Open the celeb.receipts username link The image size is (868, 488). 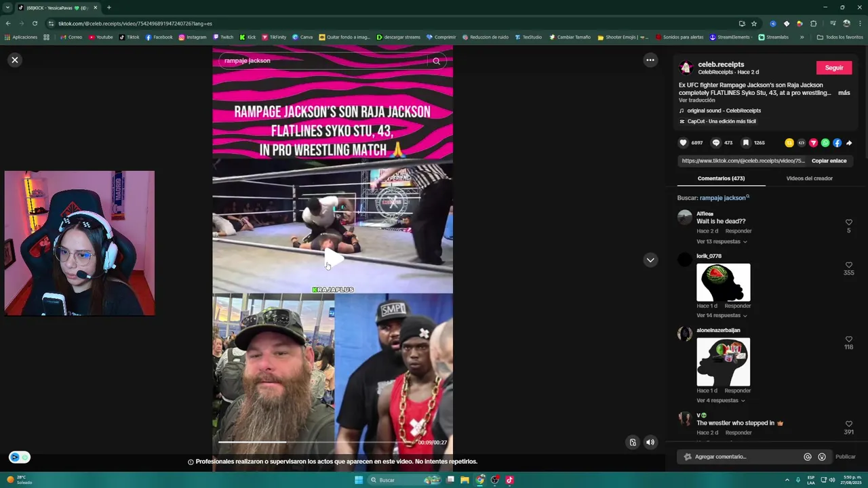[721, 64]
